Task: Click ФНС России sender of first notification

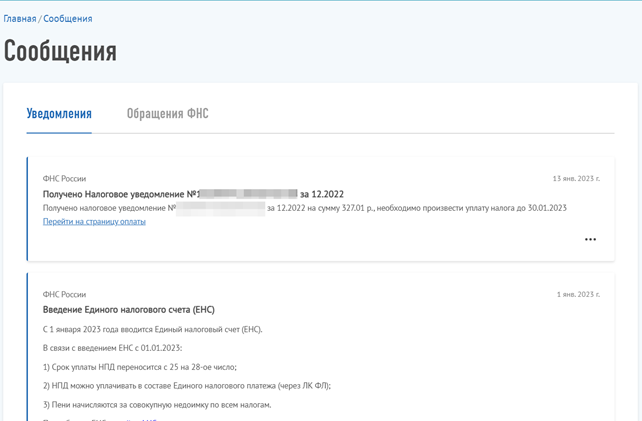Action: (64, 179)
